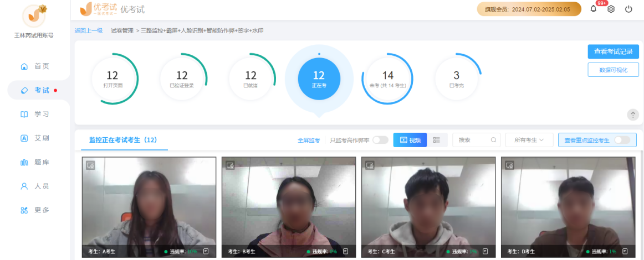Image resolution: width=644 pixels, height=260 pixels.
Task: Select the 正在考 status circle
Action: pyautogui.click(x=319, y=78)
